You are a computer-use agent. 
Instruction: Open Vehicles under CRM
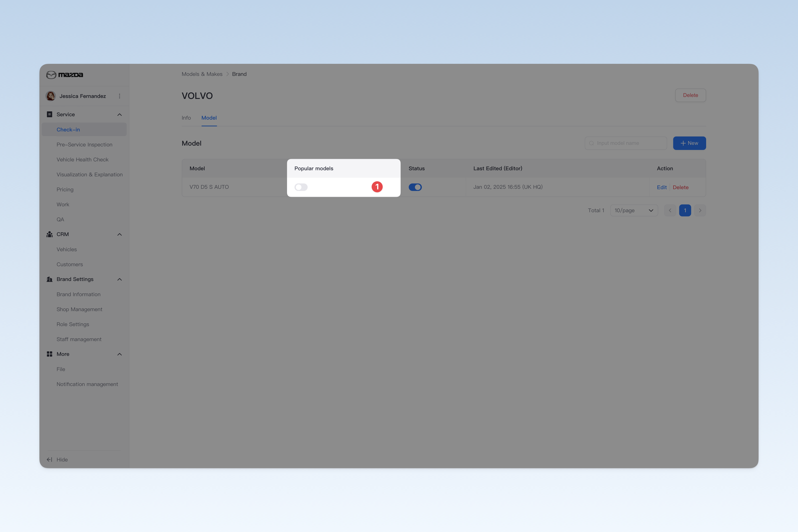tap(84, 249)
